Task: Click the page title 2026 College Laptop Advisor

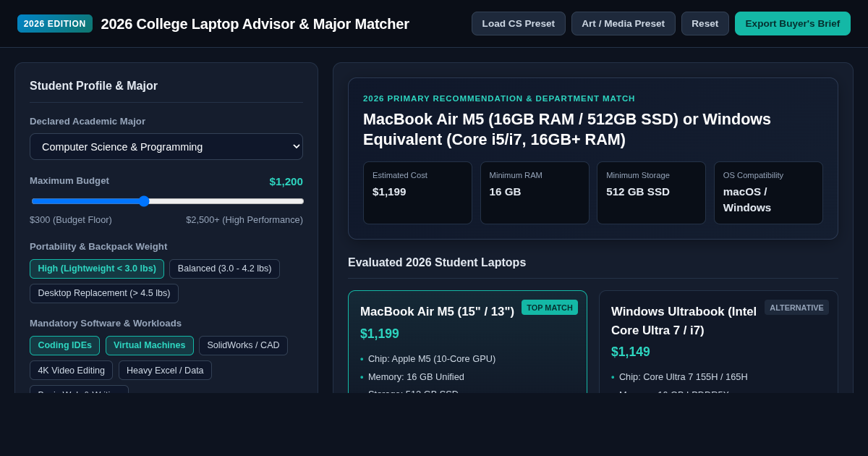Action: (255, 24)
